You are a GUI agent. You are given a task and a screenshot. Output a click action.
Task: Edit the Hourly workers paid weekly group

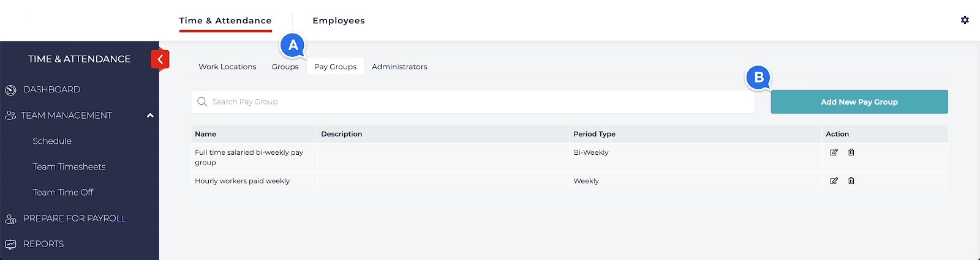point(834,181)
